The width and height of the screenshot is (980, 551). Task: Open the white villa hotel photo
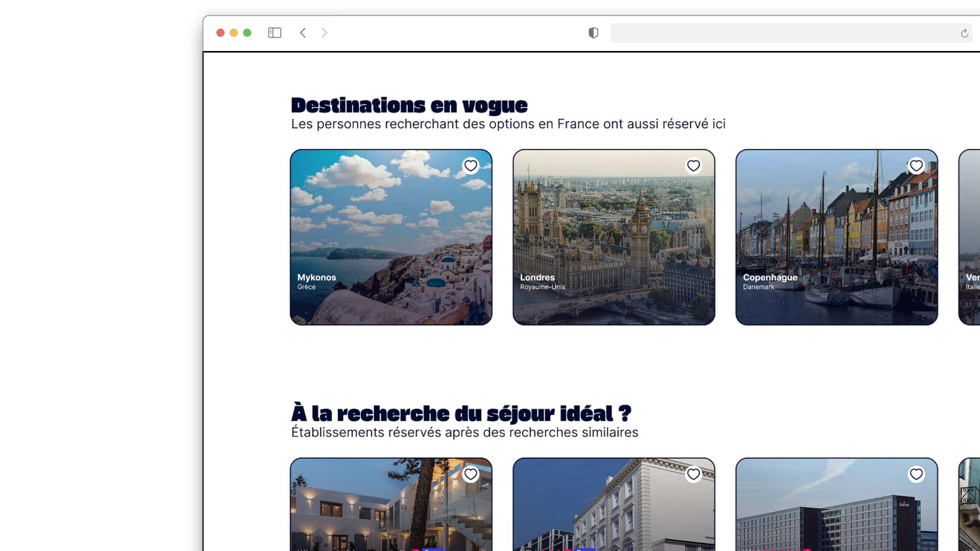pos(391,504)
